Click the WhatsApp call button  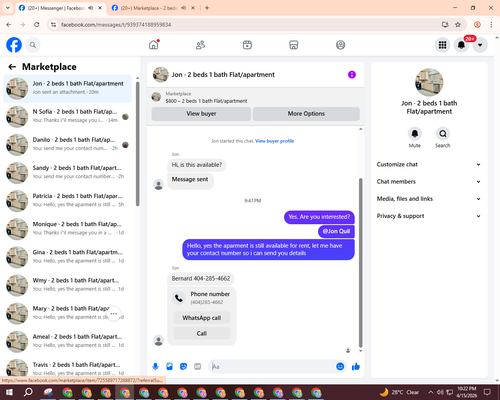(202, 318)
